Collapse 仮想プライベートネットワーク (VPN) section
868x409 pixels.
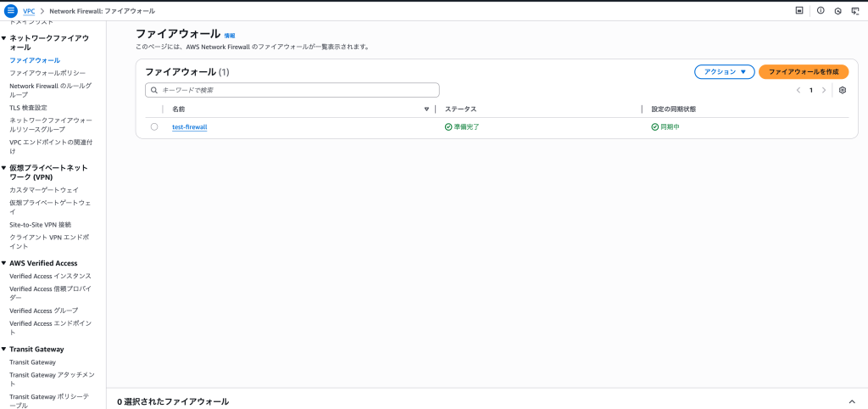pyautogui.click(x=4, y=167)
